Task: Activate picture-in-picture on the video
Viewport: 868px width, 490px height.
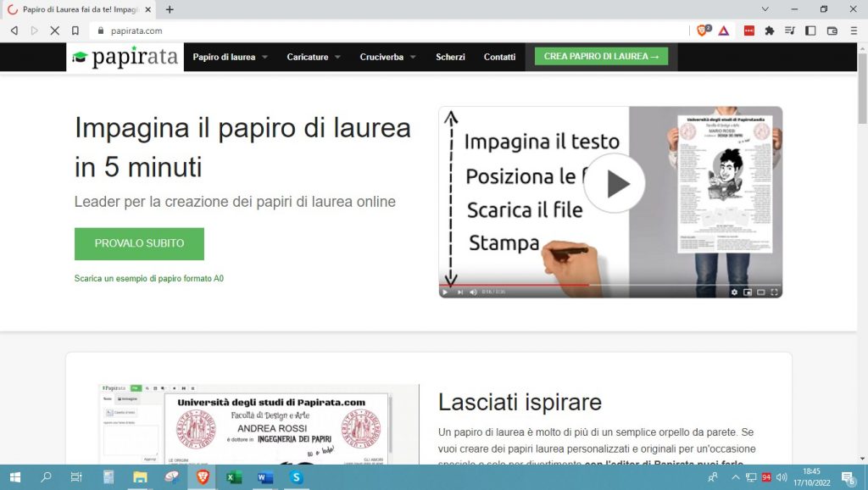Action: (x=748, y=292)
